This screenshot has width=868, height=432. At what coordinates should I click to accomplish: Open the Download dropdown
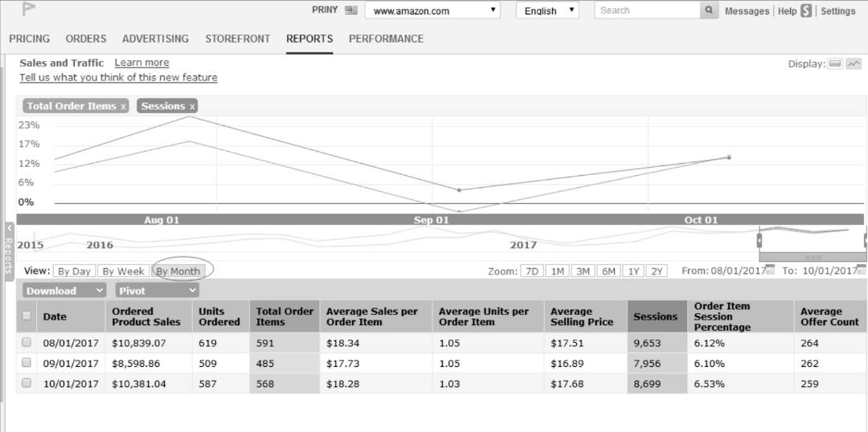click(64, 291)
